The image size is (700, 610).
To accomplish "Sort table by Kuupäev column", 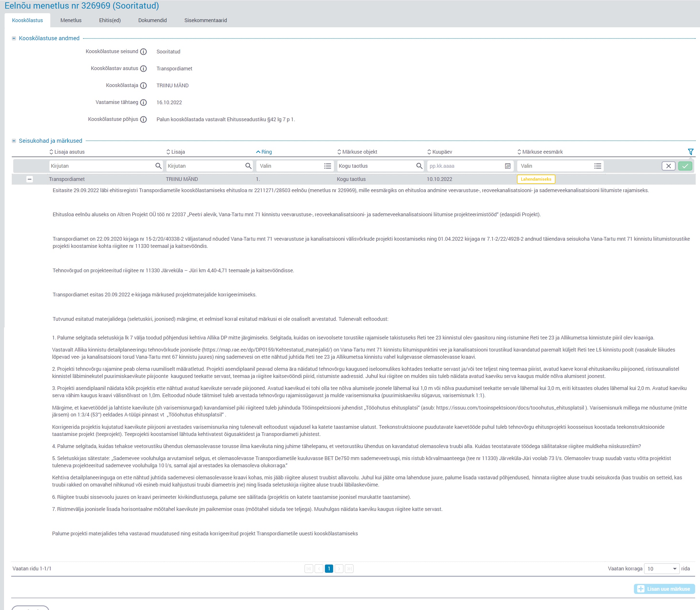I will coord(439,152).
